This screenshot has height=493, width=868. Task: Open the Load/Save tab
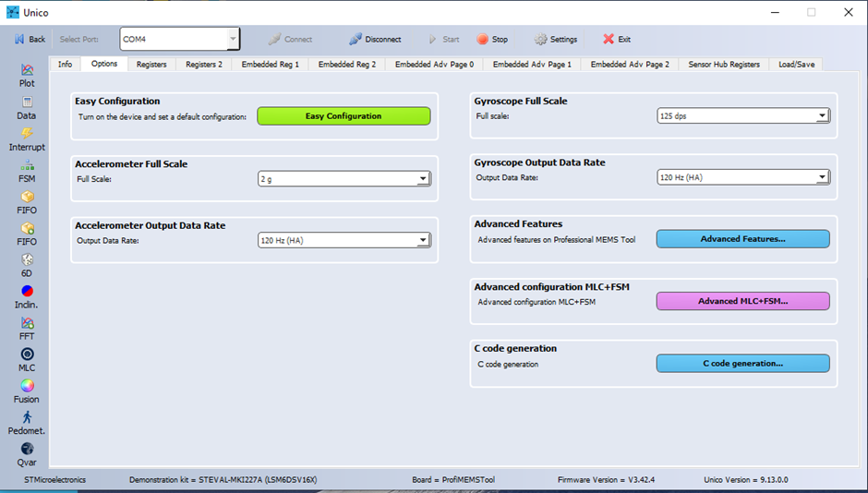[x=797, y=65]
